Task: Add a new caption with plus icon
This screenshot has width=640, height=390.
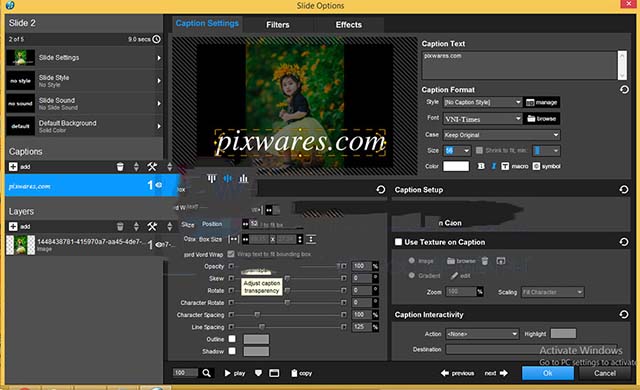Action: (x=13, y=166)
